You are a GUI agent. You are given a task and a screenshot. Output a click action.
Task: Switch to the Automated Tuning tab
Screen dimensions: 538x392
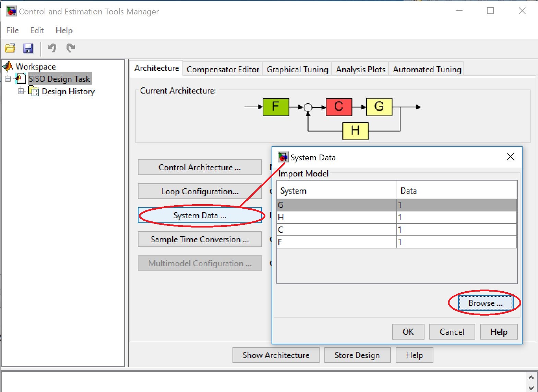click(x=427, y=69)
